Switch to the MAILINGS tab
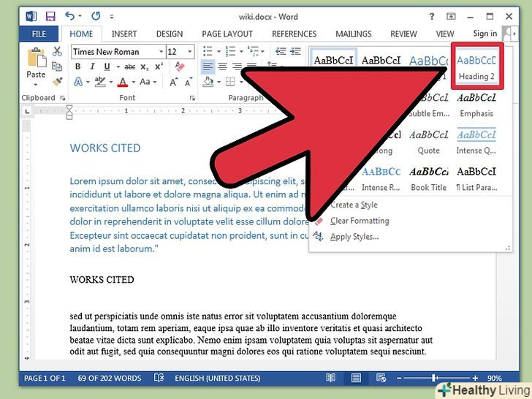Screen dimensions: 532x399 tap(354, 34)
